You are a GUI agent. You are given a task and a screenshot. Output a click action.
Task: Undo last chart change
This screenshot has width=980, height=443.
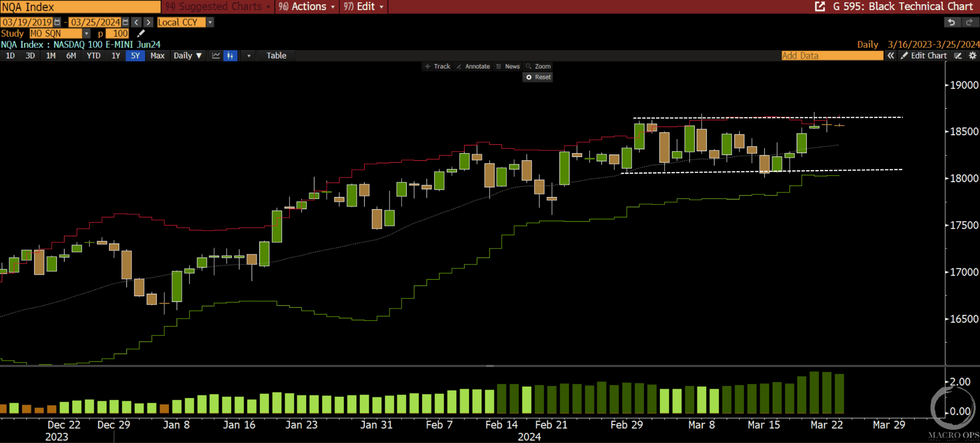pyautogui.click(x=951, y=22)
